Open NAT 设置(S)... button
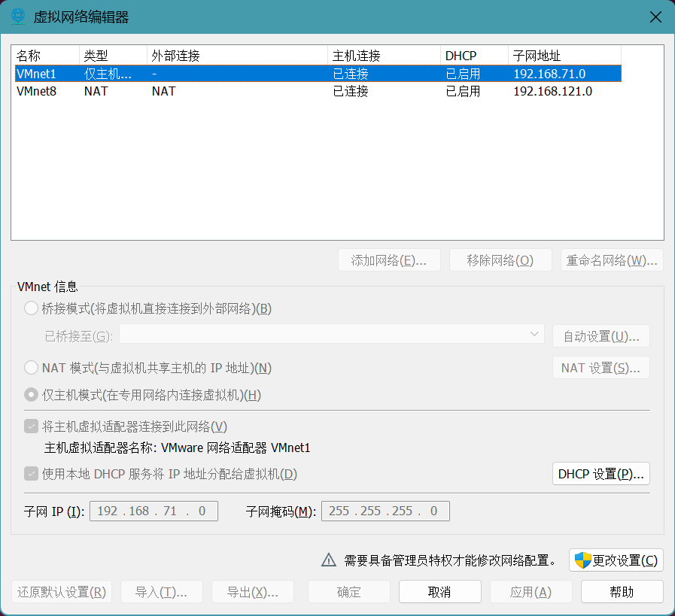 coord(601,368)
